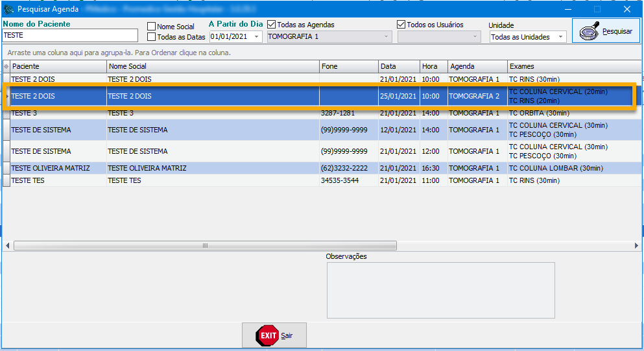Click the horizontal scrollbar thumb

204,246
